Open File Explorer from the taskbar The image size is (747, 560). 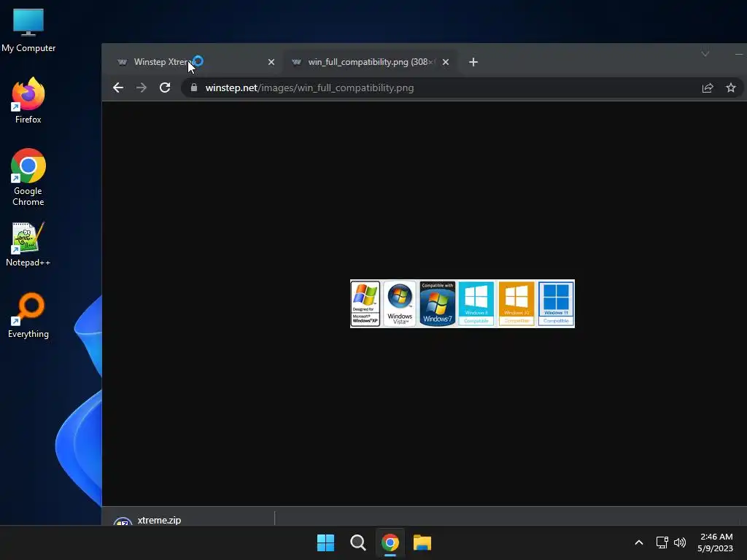[422, 542]
